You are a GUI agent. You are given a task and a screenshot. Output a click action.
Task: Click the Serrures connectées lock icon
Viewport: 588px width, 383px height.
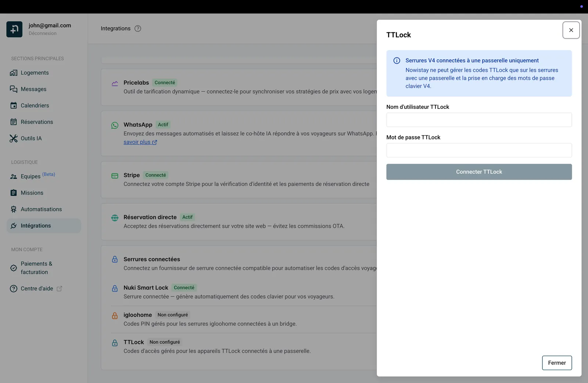coord(115,259)
